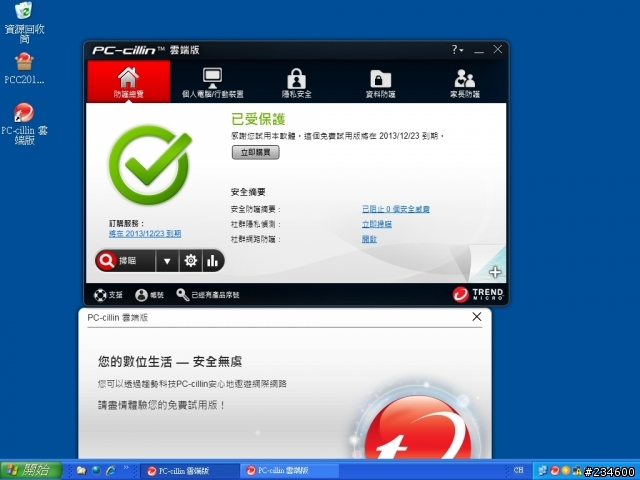Open settings gear icon
Viewport: 640px width, 480px height.
[190, 261]
